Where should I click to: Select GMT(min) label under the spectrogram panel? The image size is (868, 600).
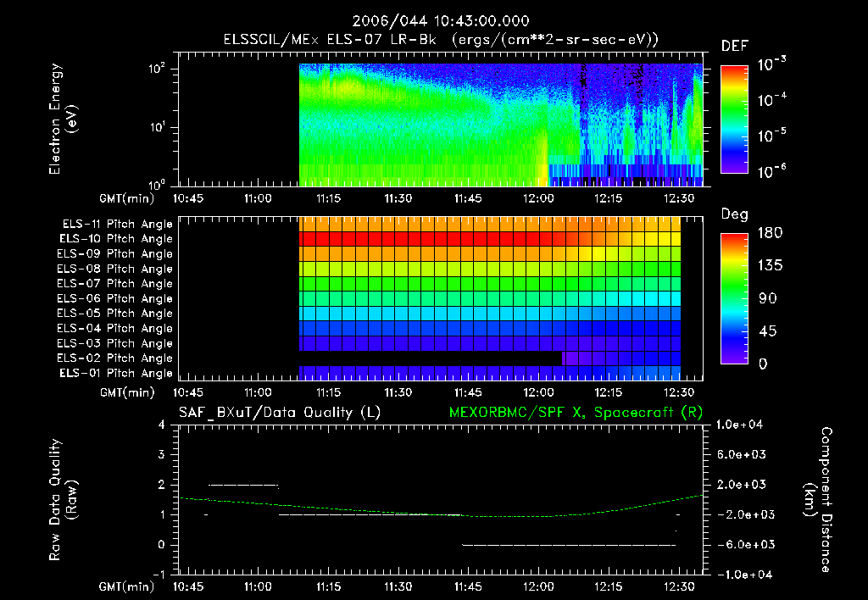coord(127,198)
